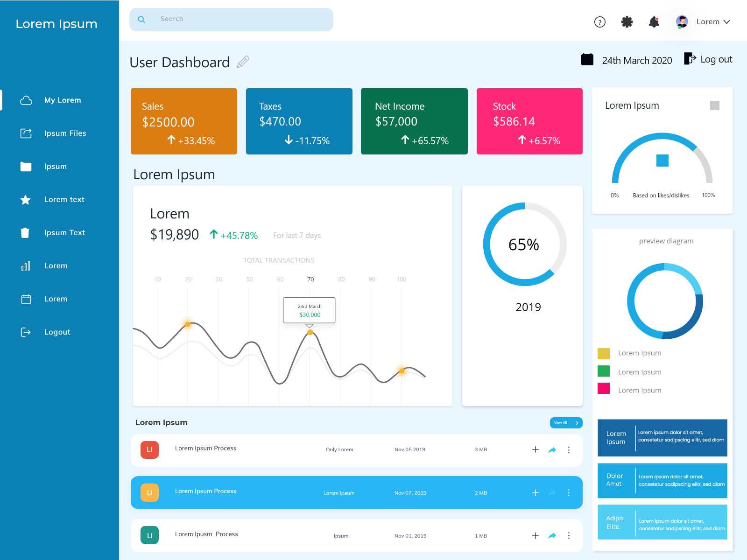Click the $19,890 total value
The height and width of the screenshot is (560, 747).
tap(175, 234)
